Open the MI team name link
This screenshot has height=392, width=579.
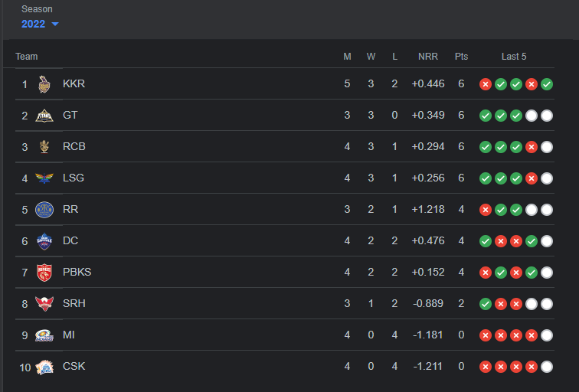click(69, 335)
